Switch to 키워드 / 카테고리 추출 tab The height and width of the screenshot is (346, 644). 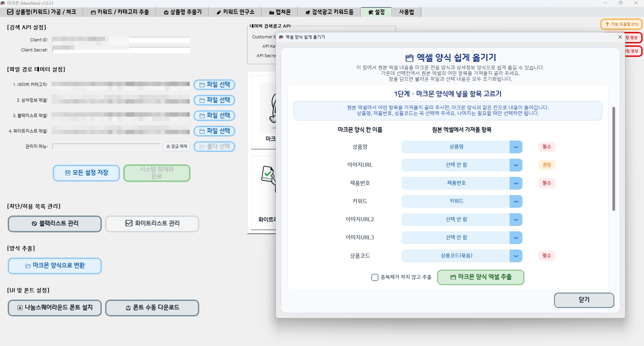(120, 12)
